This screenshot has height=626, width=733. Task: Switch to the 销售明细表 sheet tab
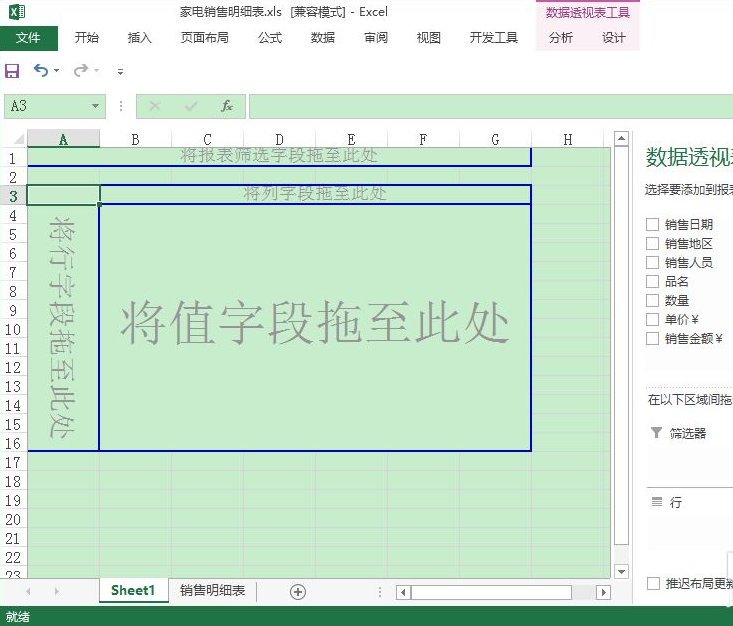point(212,591)
